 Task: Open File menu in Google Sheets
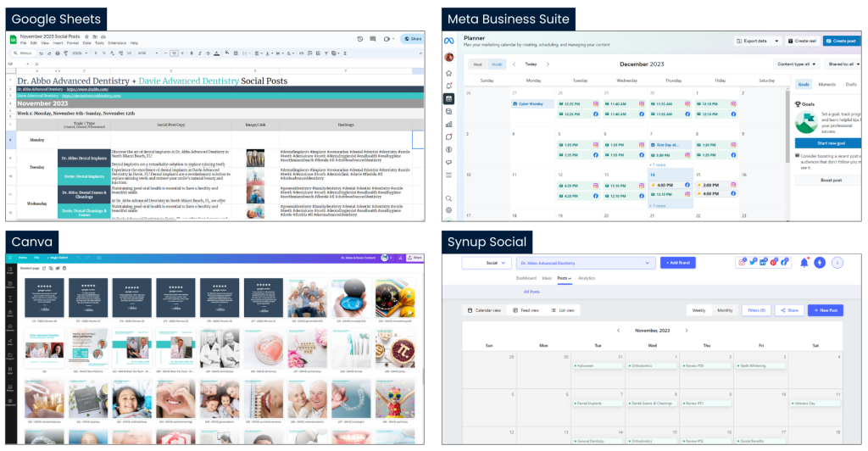click(23, 42)
